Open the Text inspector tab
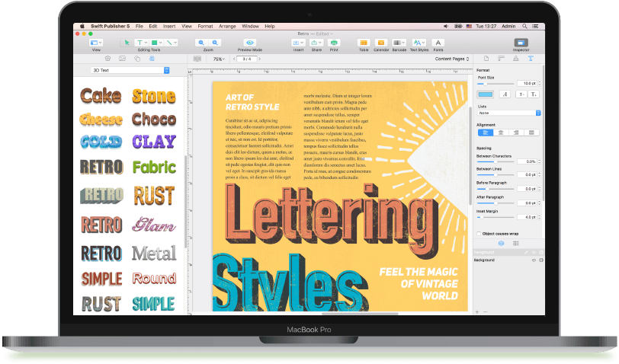Viewport: 619px width, 364px height. point(531,59)
